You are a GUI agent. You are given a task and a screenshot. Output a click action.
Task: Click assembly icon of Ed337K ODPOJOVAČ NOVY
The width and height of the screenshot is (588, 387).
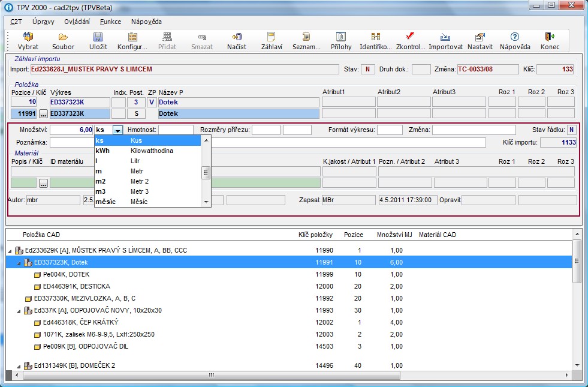tap(28, 310)
